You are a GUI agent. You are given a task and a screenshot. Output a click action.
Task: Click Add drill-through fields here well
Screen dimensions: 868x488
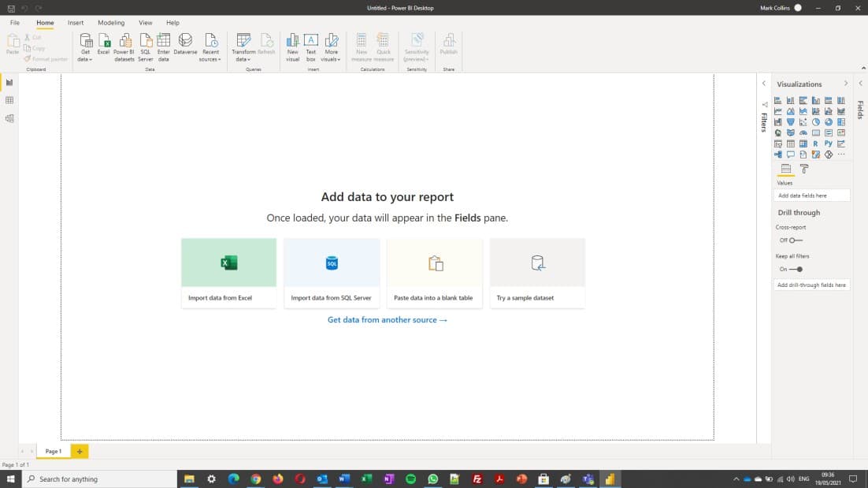pos(811,285)
